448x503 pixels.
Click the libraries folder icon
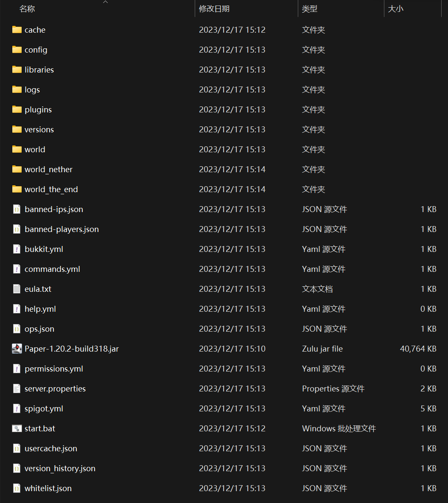coord(17,70)
